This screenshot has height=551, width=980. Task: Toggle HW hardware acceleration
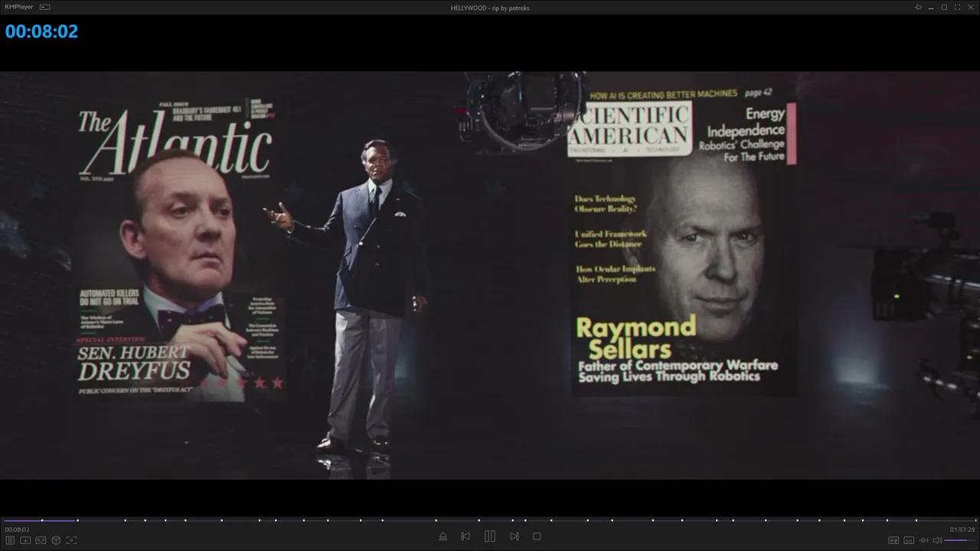(893, 540)
